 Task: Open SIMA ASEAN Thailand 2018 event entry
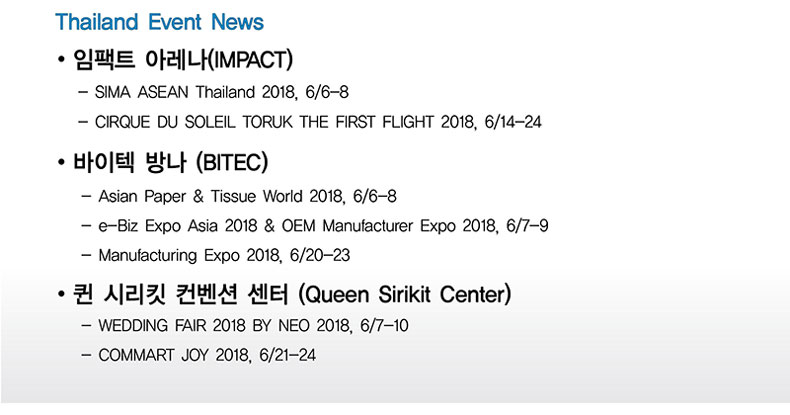tap(222, 92)
